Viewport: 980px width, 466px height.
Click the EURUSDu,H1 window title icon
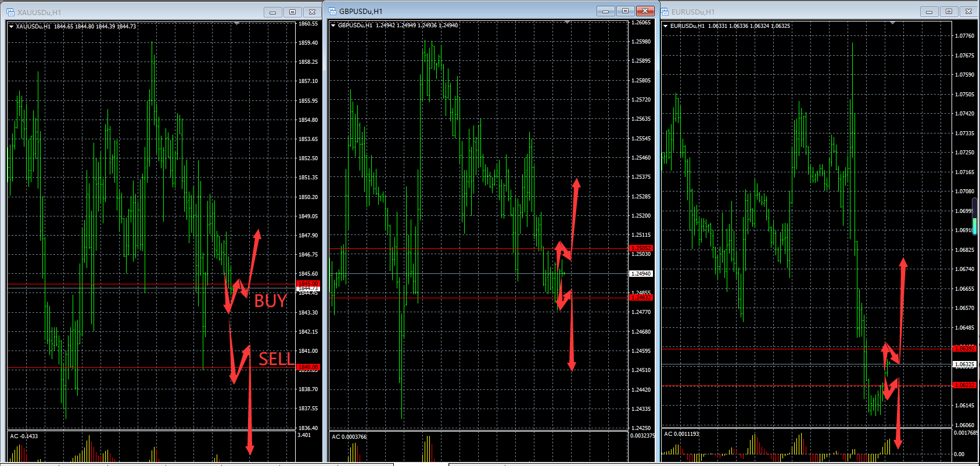click(x=665, y=12)
